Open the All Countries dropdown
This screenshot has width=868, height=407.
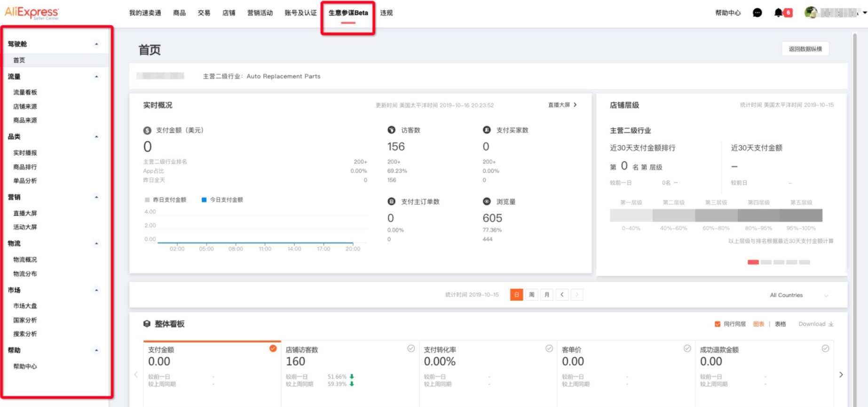point(798,295)
